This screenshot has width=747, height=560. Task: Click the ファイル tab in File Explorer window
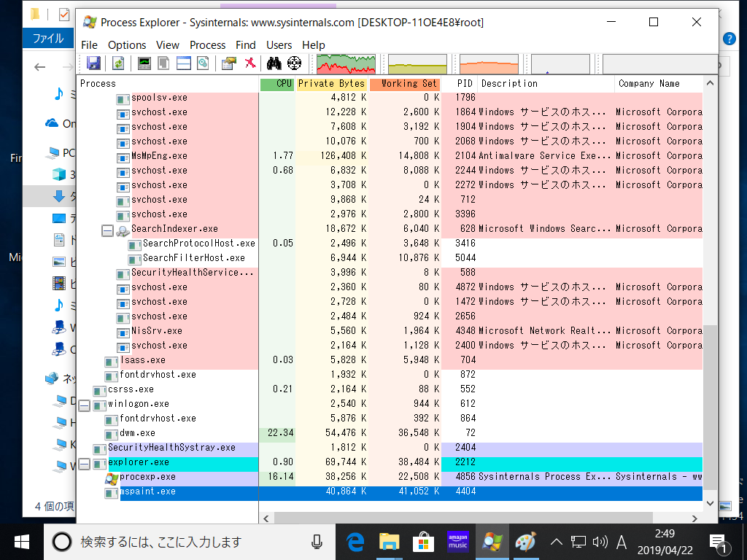[48, 38]
